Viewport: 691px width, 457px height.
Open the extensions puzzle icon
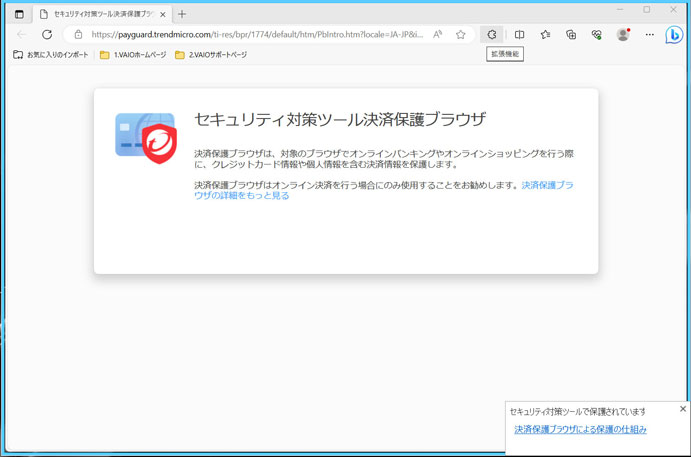492,34
